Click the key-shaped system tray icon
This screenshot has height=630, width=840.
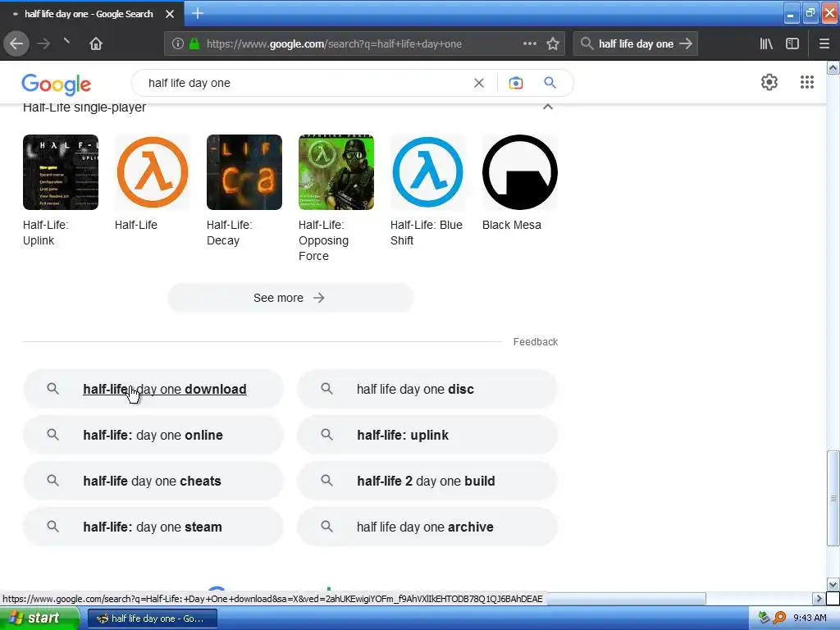click(779, 618)
